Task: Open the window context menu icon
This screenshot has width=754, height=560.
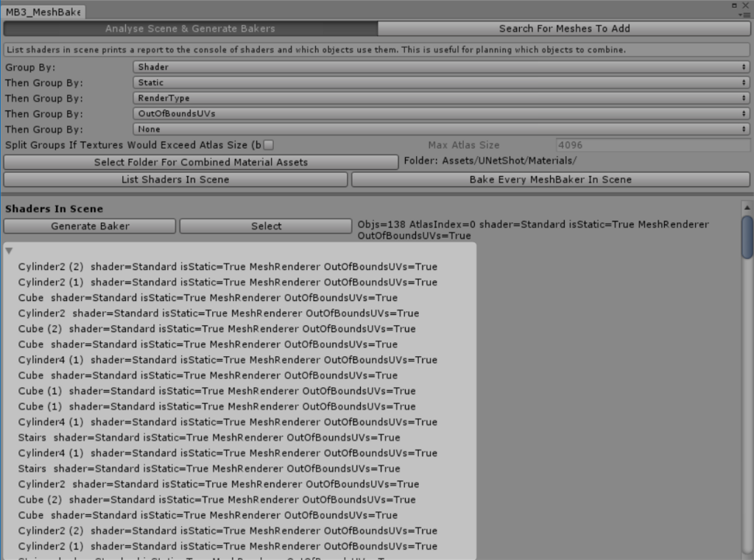Action: pos(744,15)
